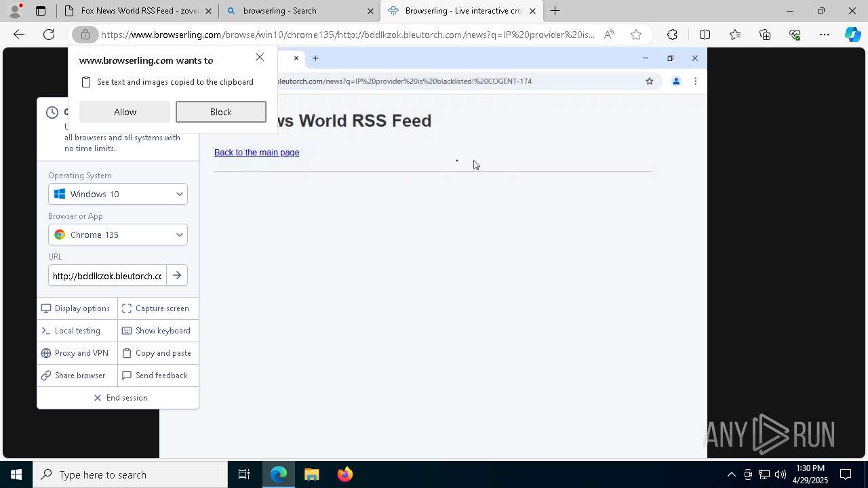Open Edge tab actions menu
The image size is (868, 488).
click(41, 11)
